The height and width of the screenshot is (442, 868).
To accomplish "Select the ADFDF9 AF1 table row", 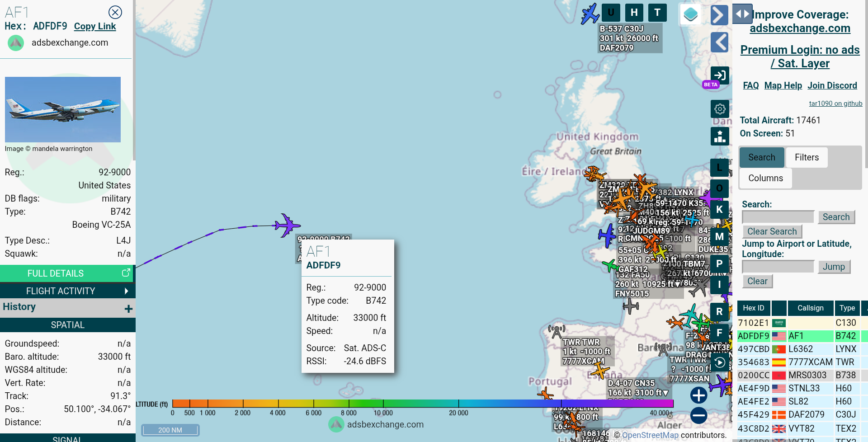I will click(802, 336).
